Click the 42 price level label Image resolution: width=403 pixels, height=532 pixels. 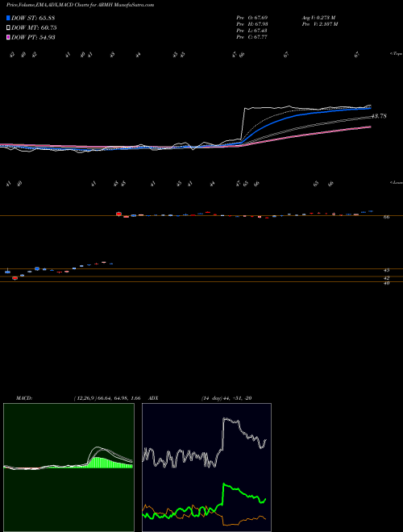point(386,278)
